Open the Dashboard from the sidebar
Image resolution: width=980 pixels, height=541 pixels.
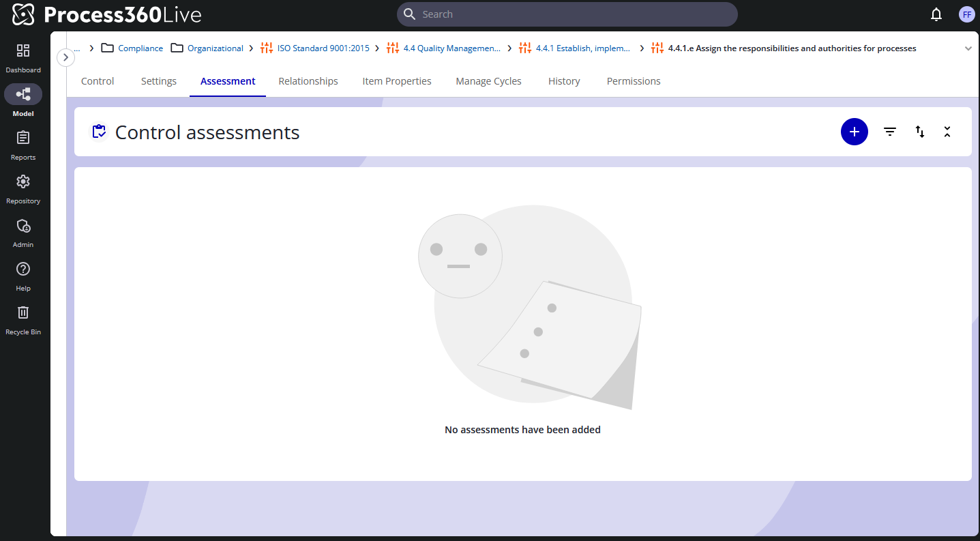click(x=23, y=51)
